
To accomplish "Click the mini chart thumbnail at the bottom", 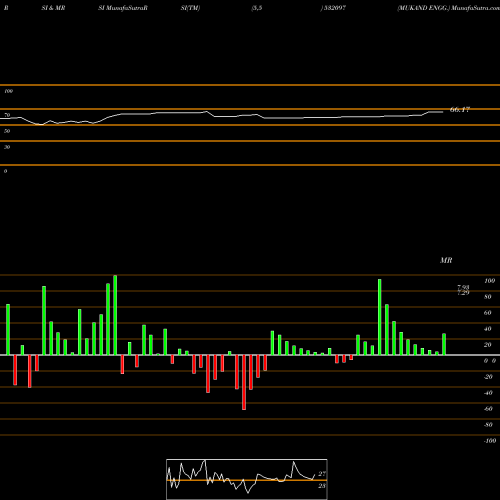I will [x=247, y=479].
